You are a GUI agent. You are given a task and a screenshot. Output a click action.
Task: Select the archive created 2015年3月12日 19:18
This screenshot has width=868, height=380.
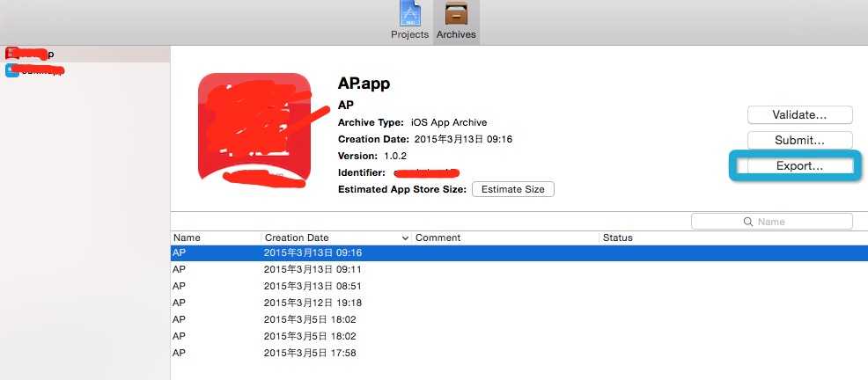pyautogui.click(x=519, y=303)
